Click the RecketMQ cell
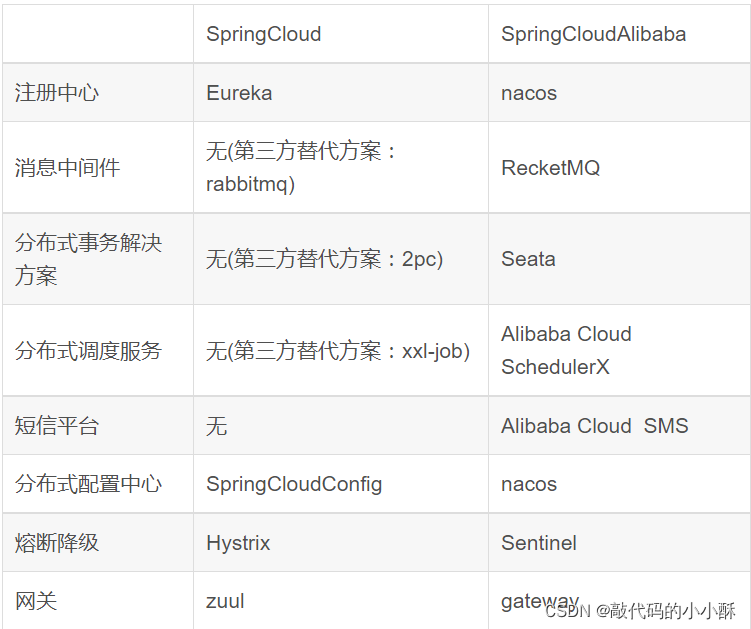This screenshot has width=751, height=629. [550, 168]
